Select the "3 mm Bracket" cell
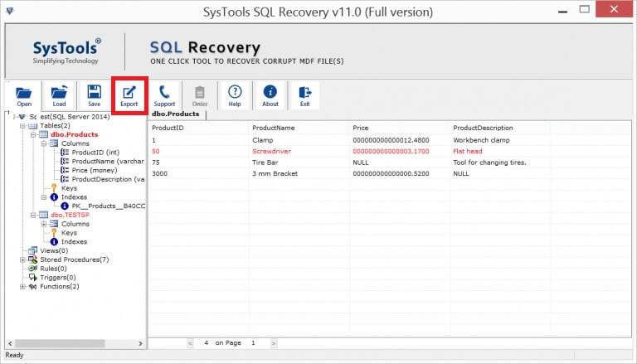637x364 pixels. tap(275, 173)
